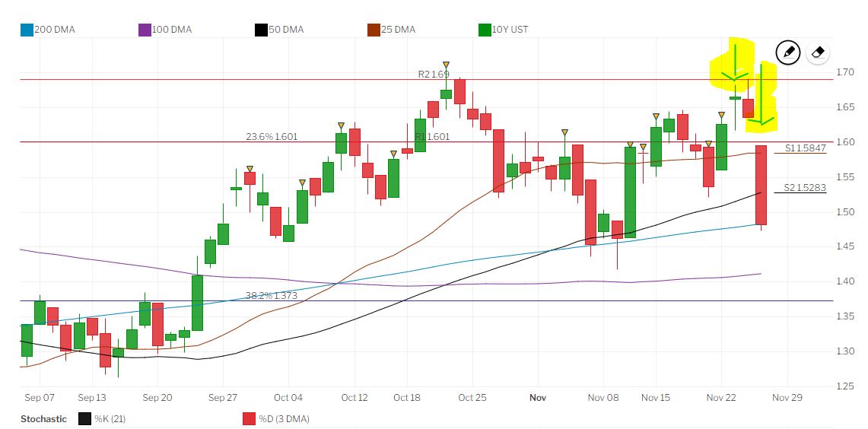The image size is (868, 429).
Task: Click the Stochastic panel label
Action: click(x=43, y=419)
